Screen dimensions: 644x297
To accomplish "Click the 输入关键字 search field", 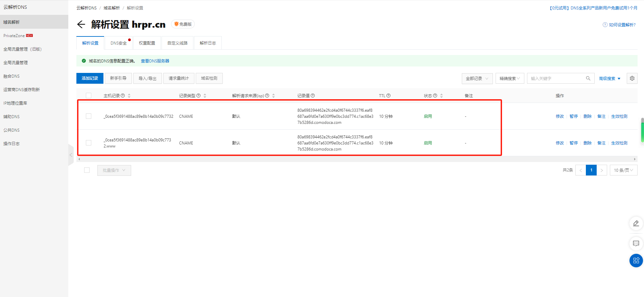I will pyautogui.click(x=556, y=78).
